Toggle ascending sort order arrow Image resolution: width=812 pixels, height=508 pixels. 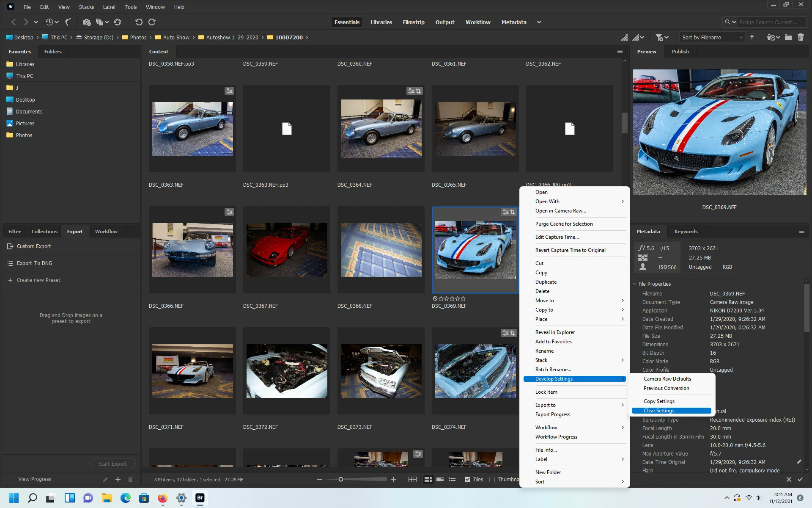click(752, 37)
